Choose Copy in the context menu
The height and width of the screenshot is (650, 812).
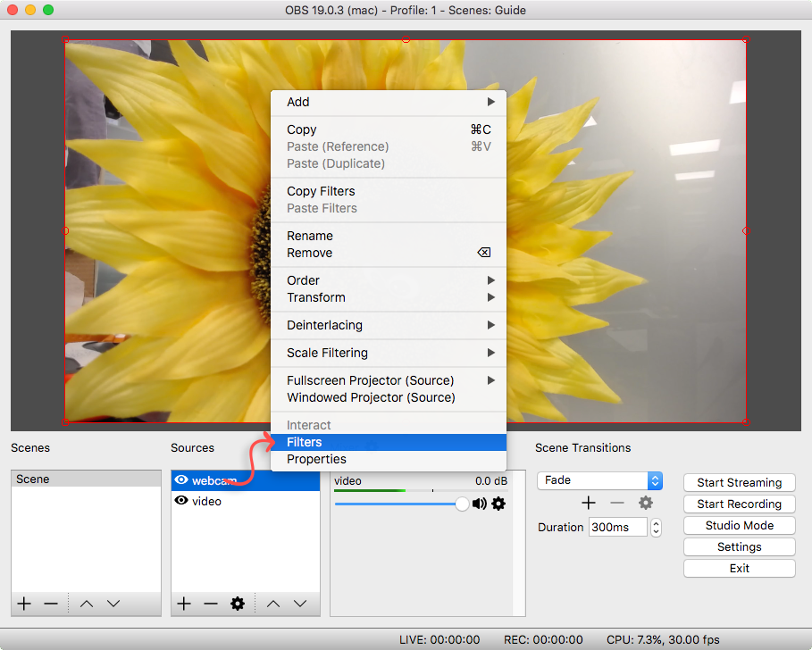point(389,129)
